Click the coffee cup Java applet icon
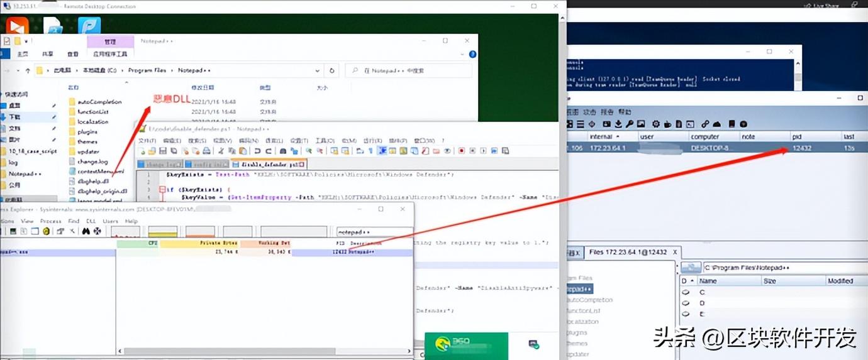The height and width of the screenshot is (360, 868). point(668,124)
